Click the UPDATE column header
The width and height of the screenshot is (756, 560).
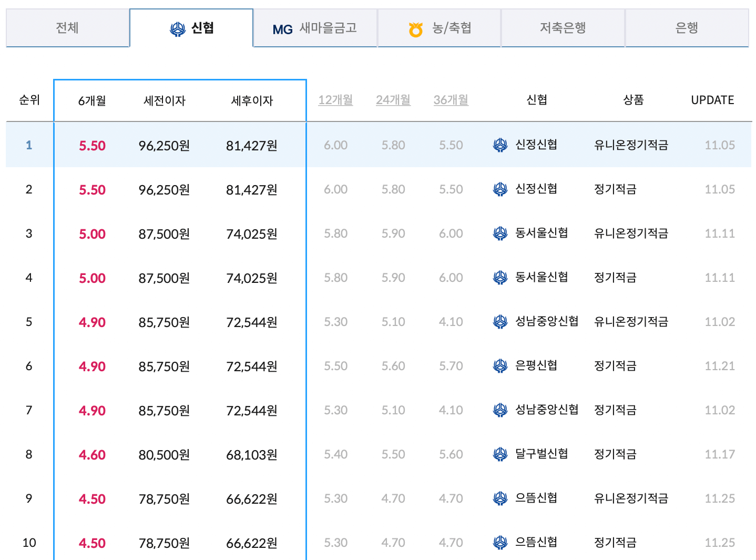pyautogui.click(x=712, y=100)
